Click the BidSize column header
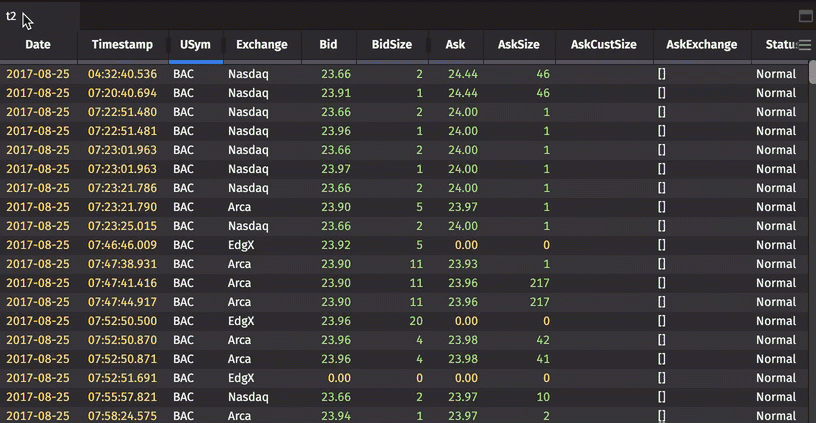This screenshot has height=423, width=816. pyautogui.click(x=392, y=45)
